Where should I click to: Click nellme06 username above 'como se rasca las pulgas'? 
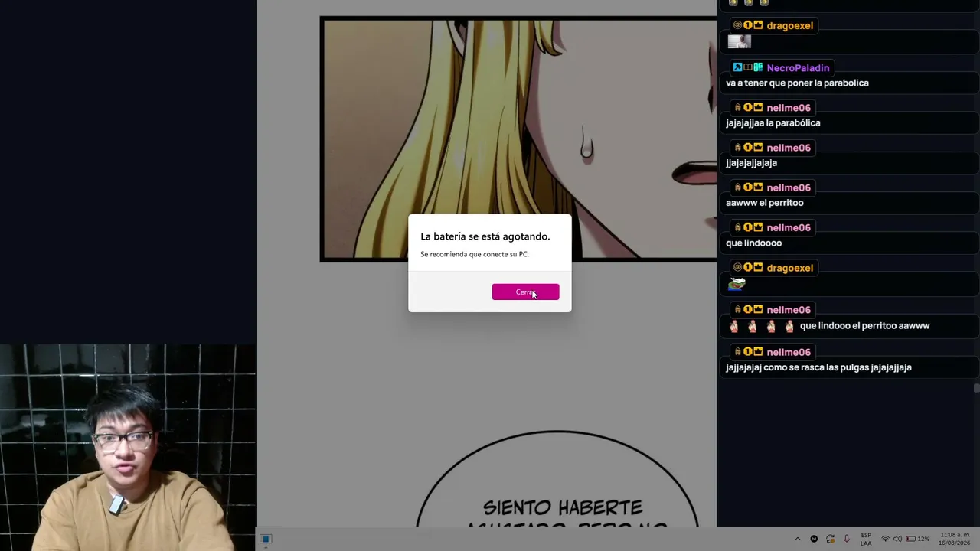(788, 353)
